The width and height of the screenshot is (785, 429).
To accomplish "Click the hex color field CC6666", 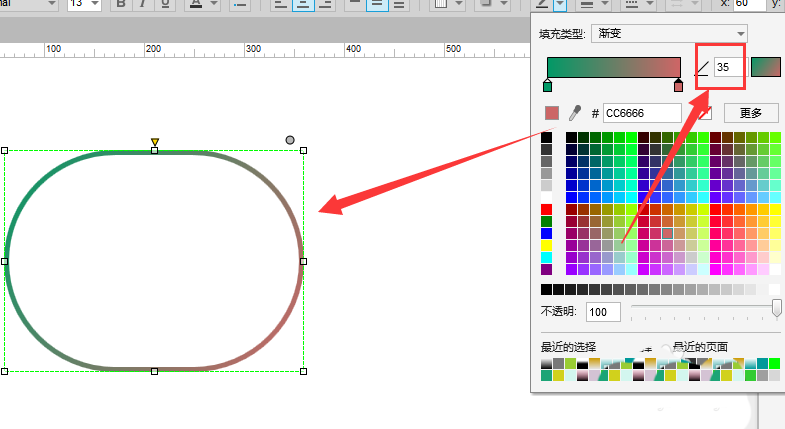I will coord(642,113).
